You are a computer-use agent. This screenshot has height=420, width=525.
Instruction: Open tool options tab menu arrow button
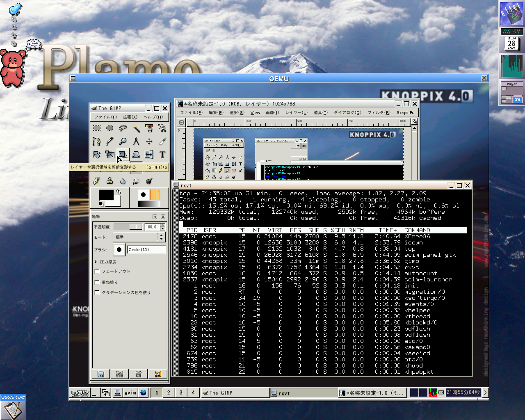coord(155,217)
